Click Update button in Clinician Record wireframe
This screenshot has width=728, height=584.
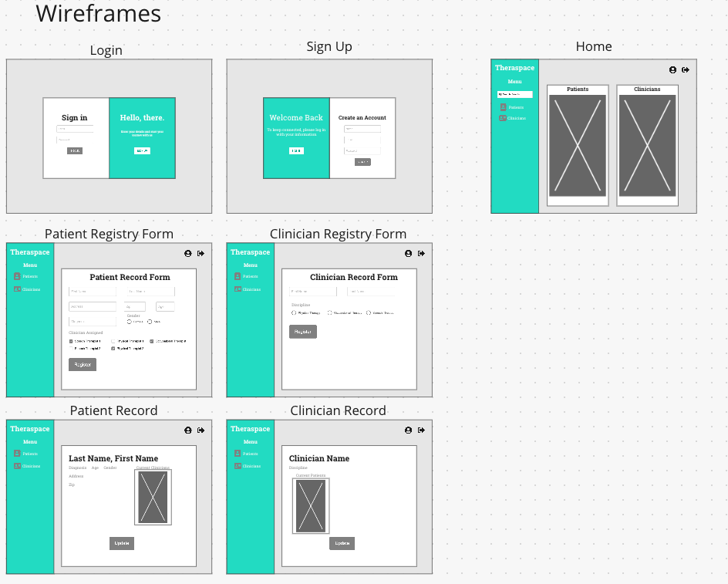[342, 543]
